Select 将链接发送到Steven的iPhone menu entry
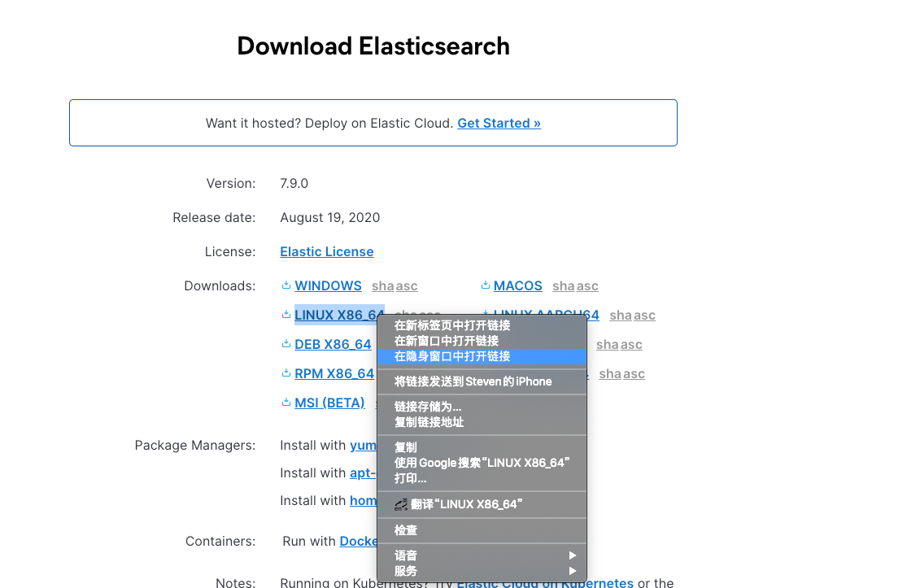Viewport: 920px width, 588px height. tap(482, 381)
